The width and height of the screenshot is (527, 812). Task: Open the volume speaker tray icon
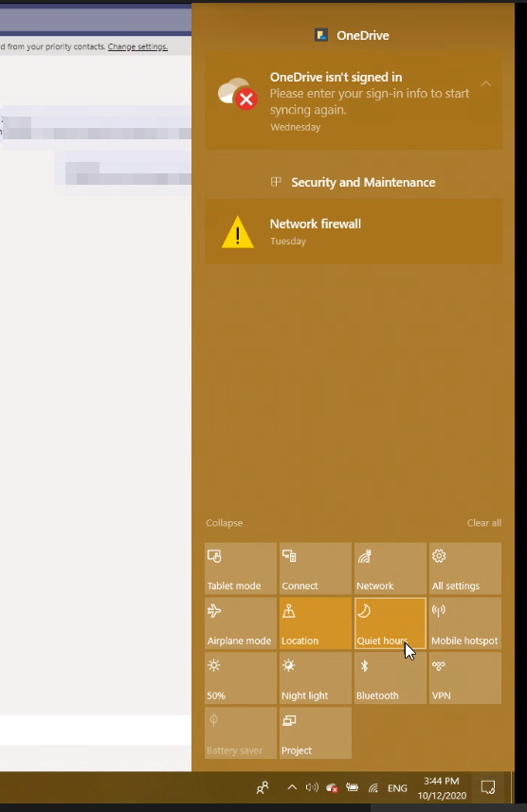312,787
